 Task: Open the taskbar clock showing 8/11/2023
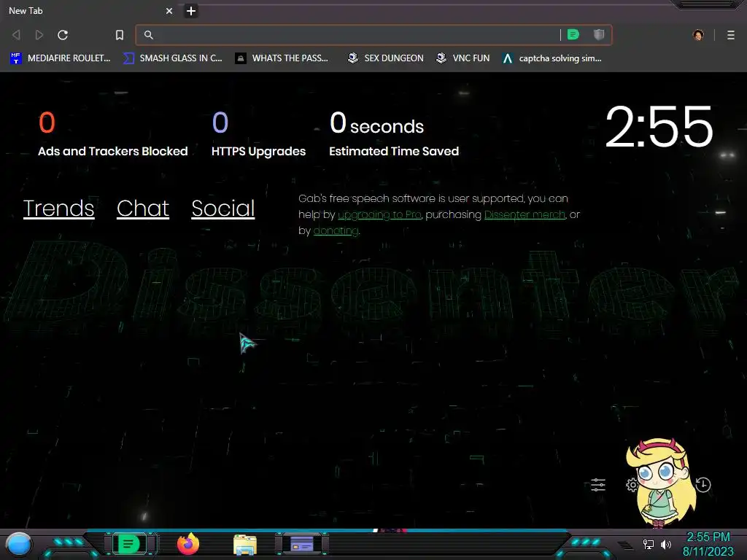708,544
